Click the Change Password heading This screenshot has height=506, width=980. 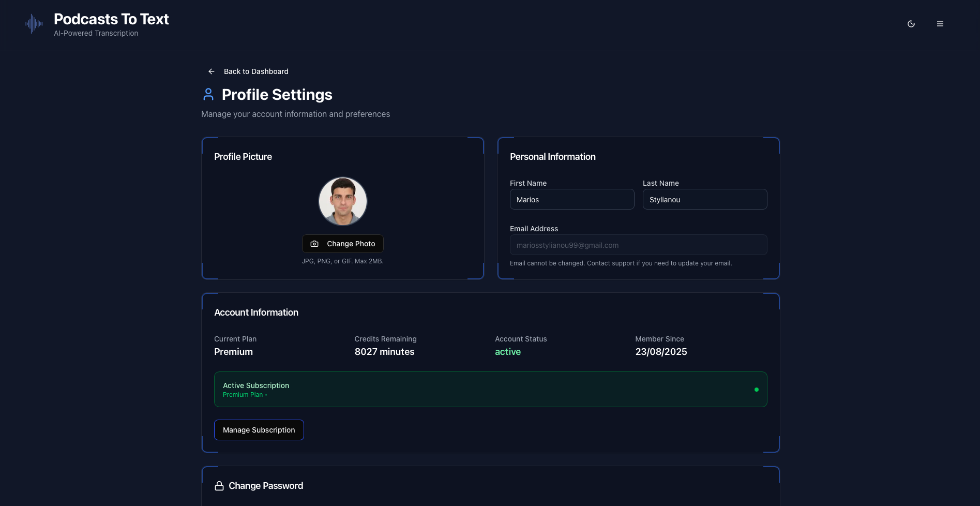(266, 486)
